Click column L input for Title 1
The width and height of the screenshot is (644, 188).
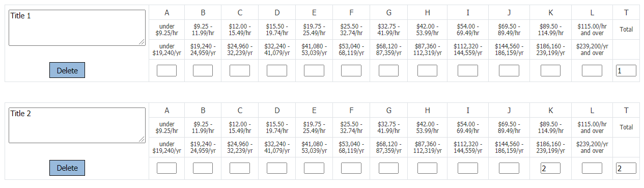pyautogui.click(x=592, y=70)
